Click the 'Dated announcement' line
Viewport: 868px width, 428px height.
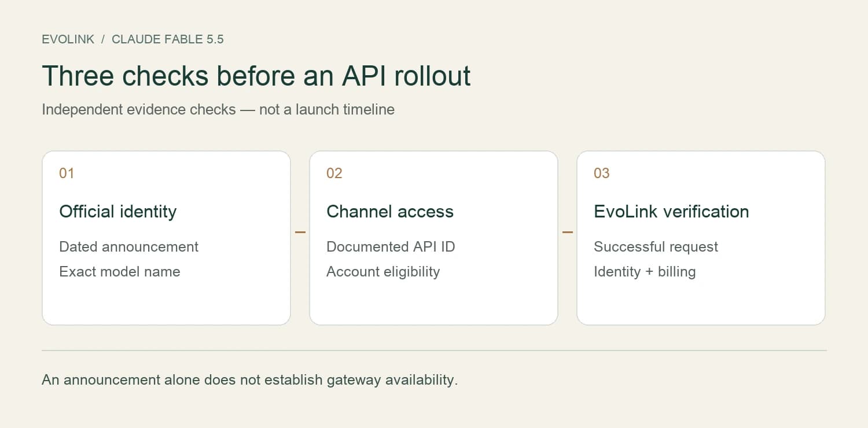click(129, 247)
